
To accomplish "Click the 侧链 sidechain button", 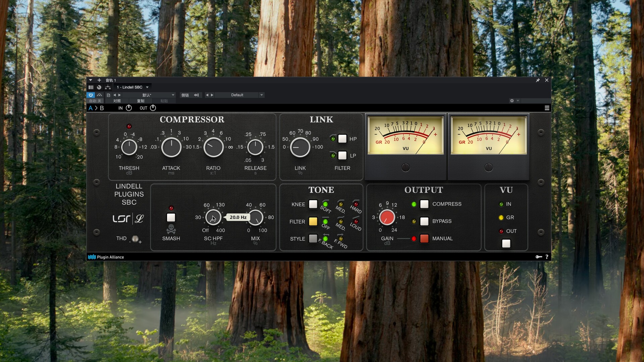I will (x=185, y=95).
